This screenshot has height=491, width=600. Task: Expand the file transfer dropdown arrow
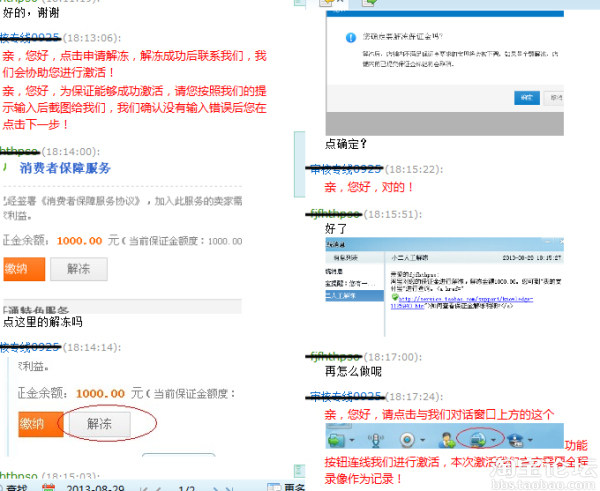(351, 440)
